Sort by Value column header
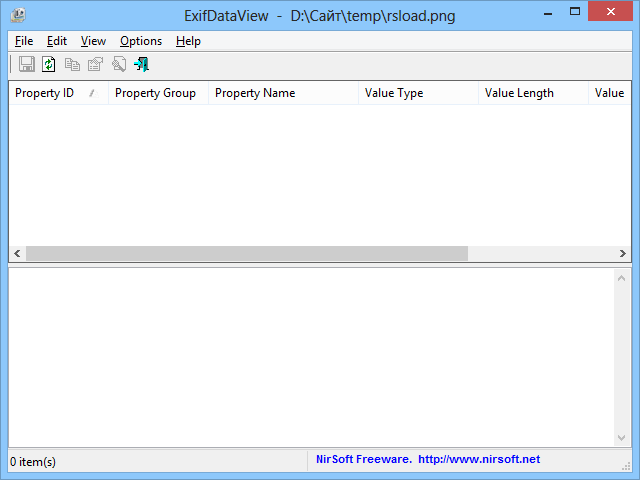Screen dimensions: 640x480 [x=610, y=93]
